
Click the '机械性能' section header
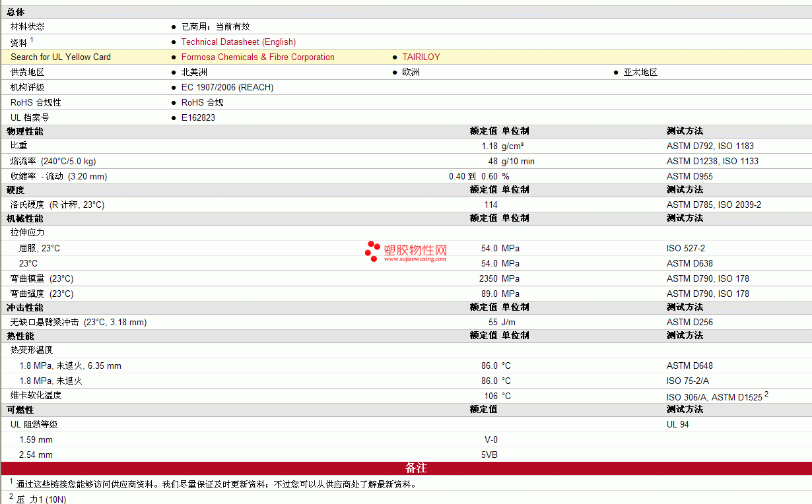[x=24, y=218]
